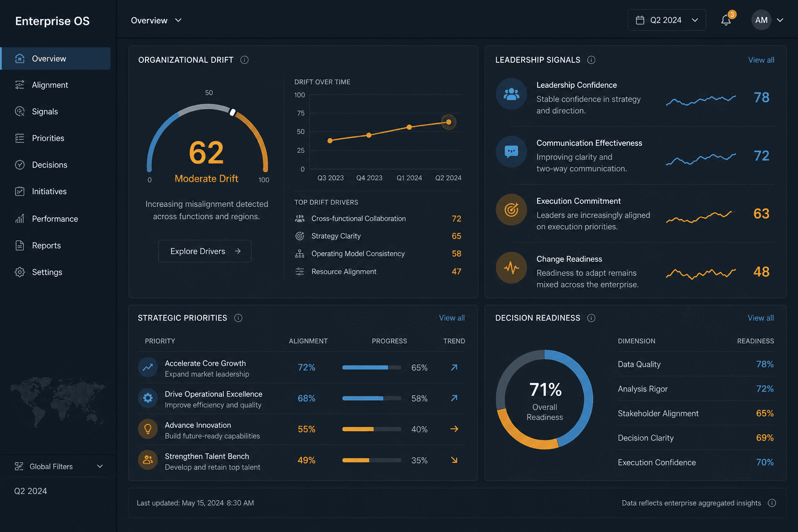
Task: Click the Data Quality readiness row
Action: click(696, 364)
